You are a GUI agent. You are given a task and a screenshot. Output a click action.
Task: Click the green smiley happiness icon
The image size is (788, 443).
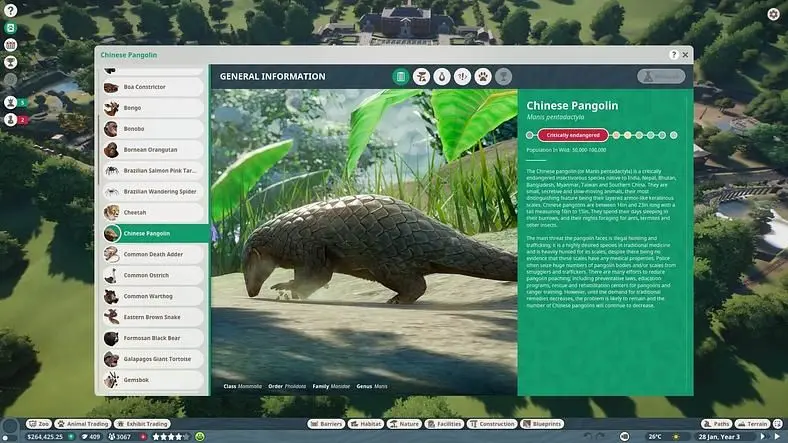pyautogui.click(x=200, y=437)
